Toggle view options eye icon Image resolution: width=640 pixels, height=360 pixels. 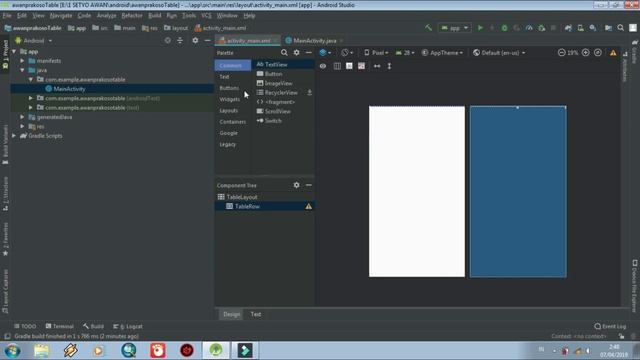click(x=323, y=66)
